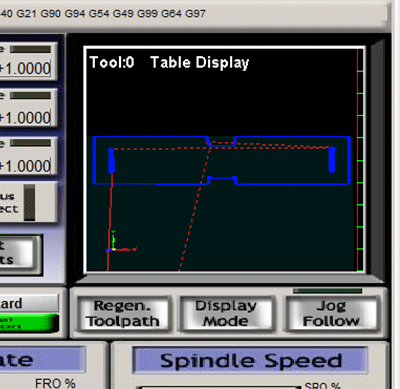
Task: Select the top +1.0000 scale field
Action: [x=25, y=68]
